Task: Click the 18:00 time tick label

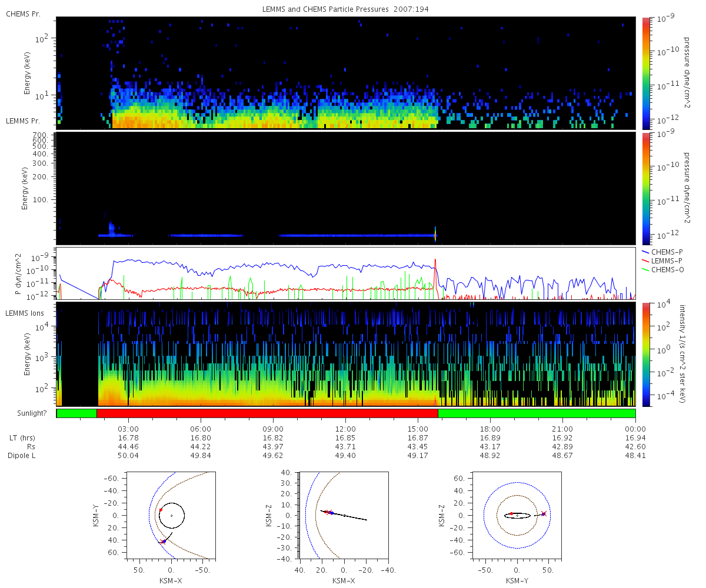Action: point(490,429)
